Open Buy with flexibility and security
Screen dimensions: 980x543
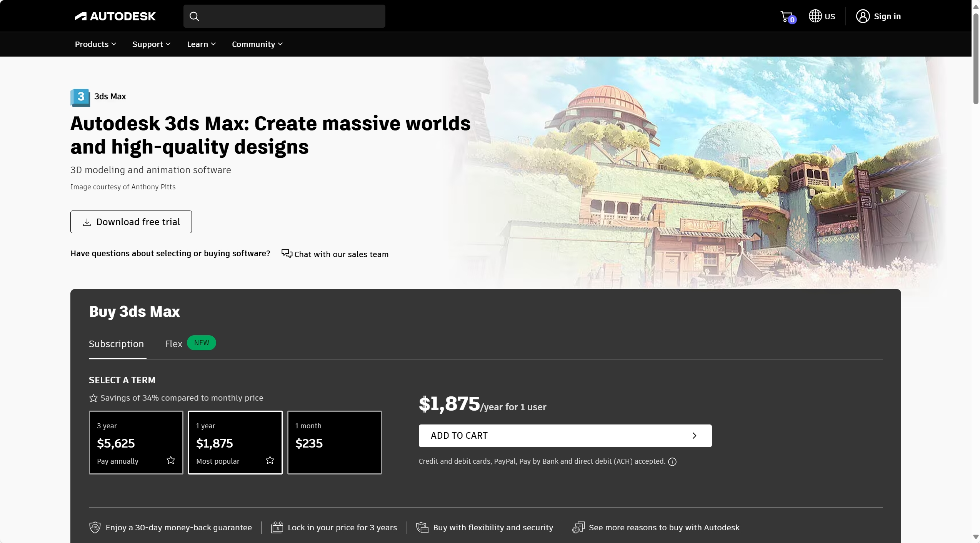tap(493, 527)
